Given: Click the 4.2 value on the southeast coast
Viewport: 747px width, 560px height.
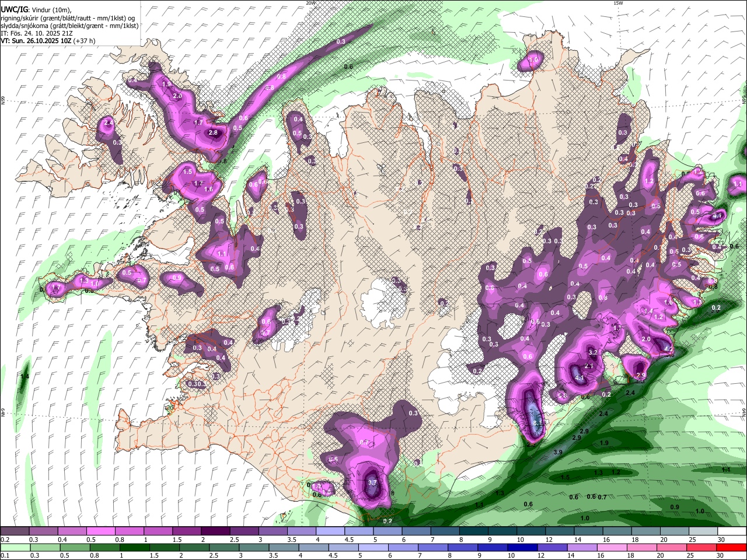Looking at the screenshot, I should click(x=669, y=349).
